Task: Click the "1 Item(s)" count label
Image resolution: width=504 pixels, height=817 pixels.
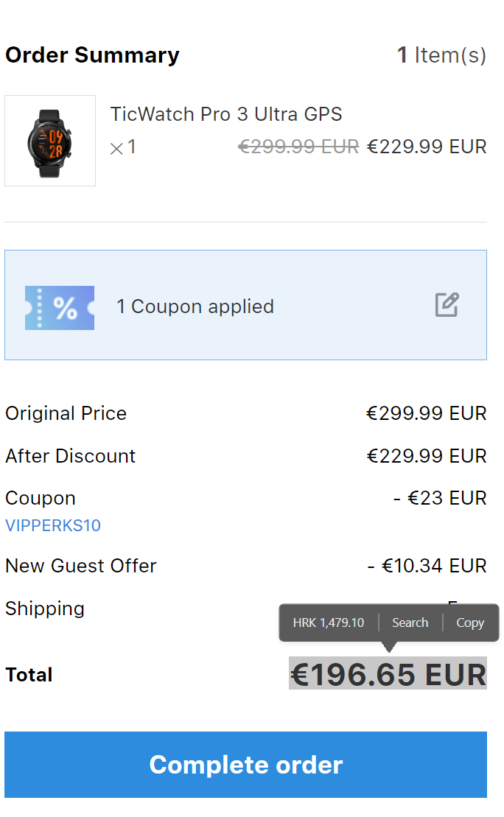Action: (441, 55)
